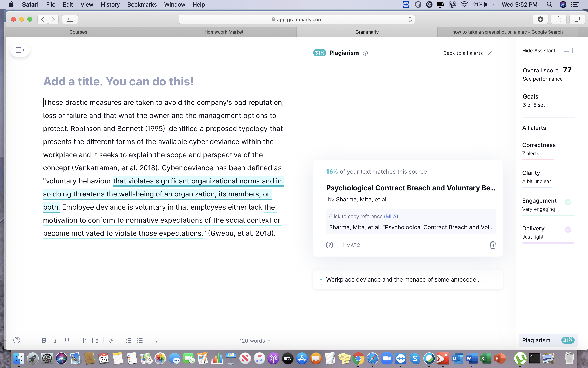Open the Plagiarism 31% panel button
Image resolution: width=588 pixels, height=368 pixels.
[x=548, y=340]
